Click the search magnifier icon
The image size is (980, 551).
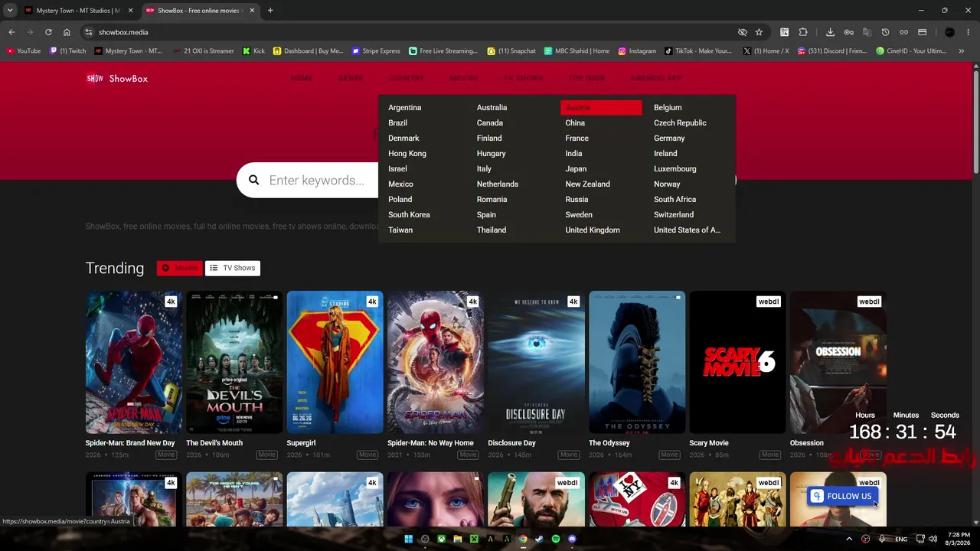(x=253, y=181)
